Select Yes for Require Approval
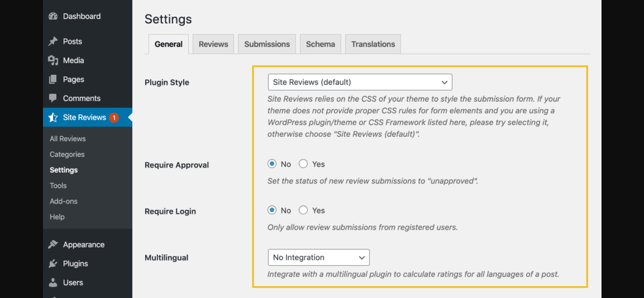 pyautogui.click(x=303, y=164)
